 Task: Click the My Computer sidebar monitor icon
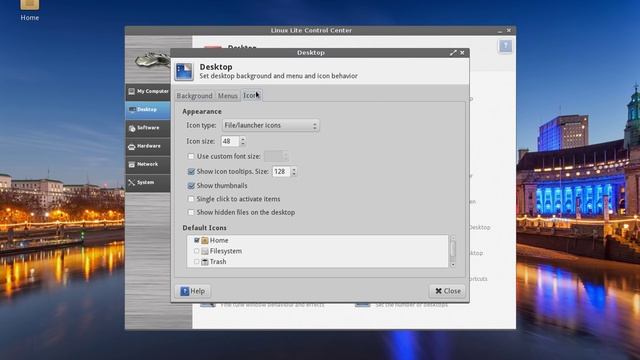pyautogui.click(x=131, y=92)
